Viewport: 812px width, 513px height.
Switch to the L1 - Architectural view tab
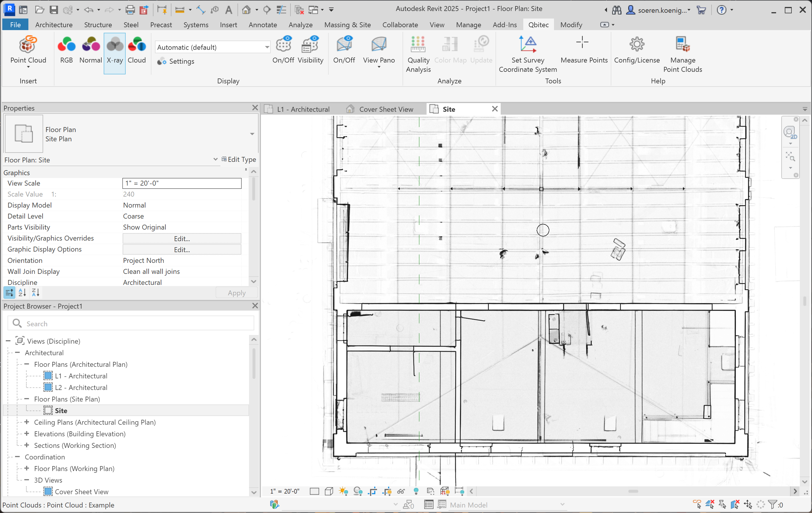(303, 109)
